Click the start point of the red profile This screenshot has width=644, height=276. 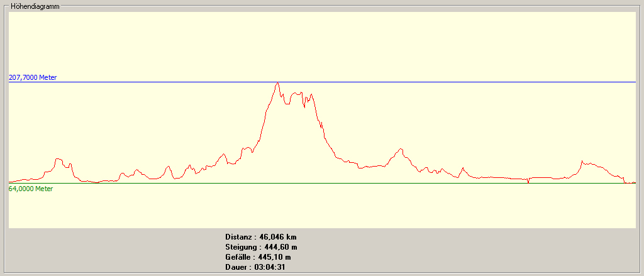(x=10, y=182)
